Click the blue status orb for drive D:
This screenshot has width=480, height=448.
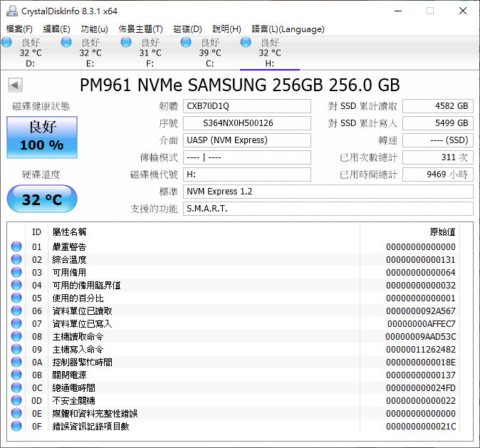coord(6,42)
